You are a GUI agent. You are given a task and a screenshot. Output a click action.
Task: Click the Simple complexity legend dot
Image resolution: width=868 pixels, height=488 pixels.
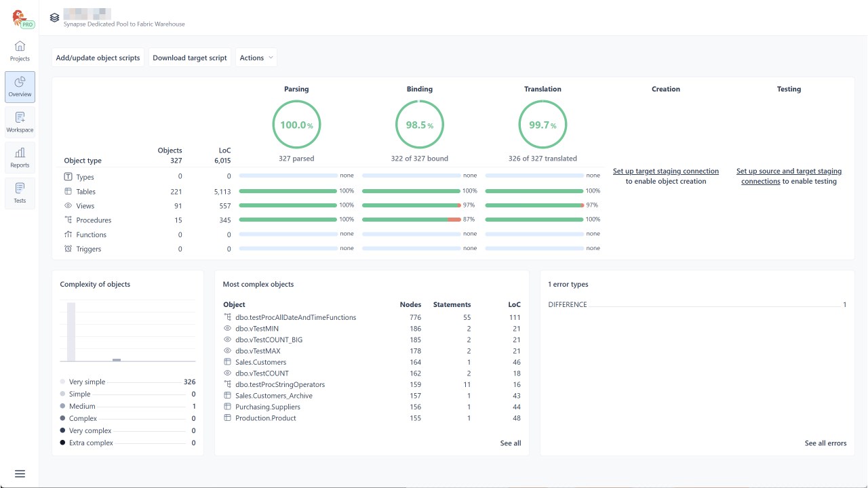[x=63, y=394]
